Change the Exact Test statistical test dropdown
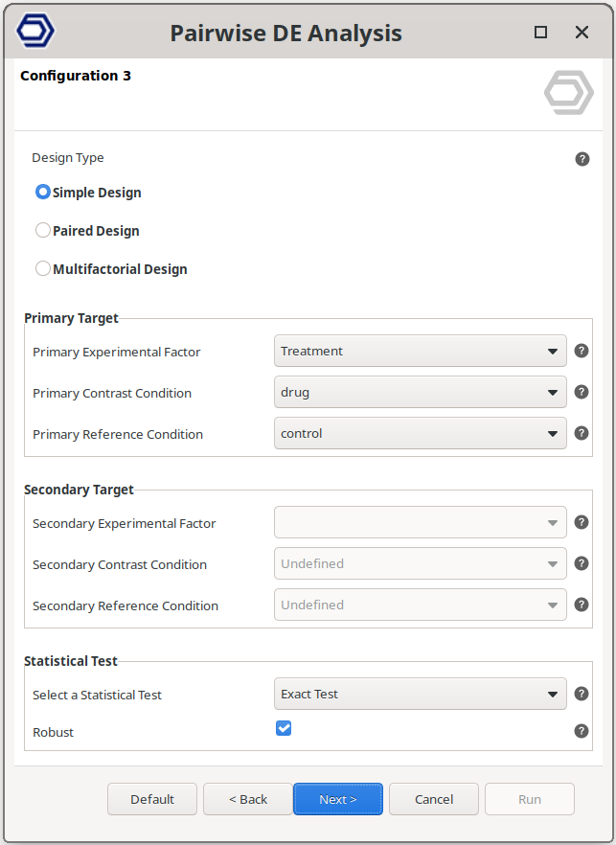 (x=420, y=695)
